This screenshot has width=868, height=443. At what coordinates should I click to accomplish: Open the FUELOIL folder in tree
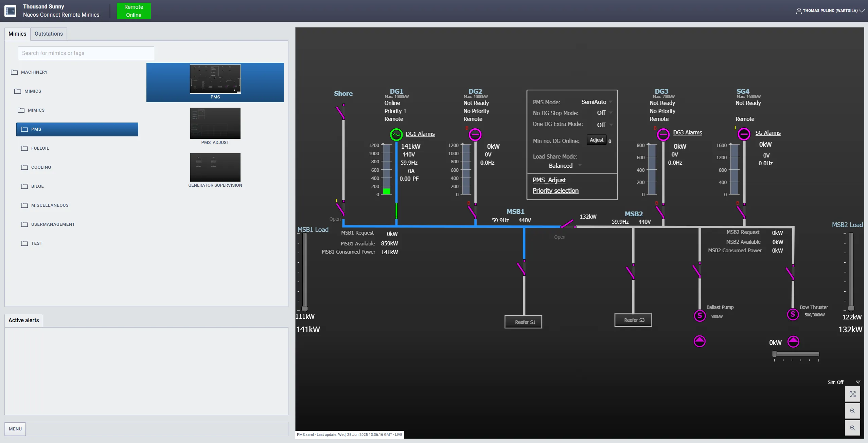tap(40, 148)
